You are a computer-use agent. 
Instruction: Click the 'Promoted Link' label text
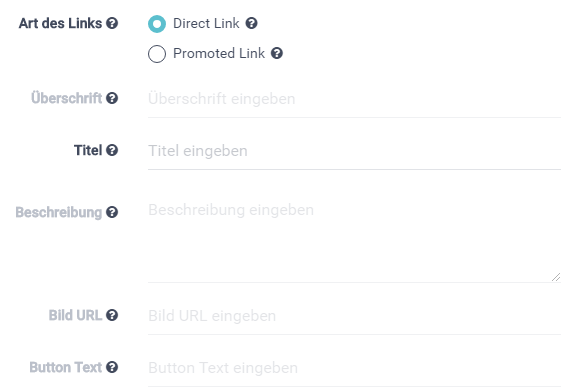[219, 53]
